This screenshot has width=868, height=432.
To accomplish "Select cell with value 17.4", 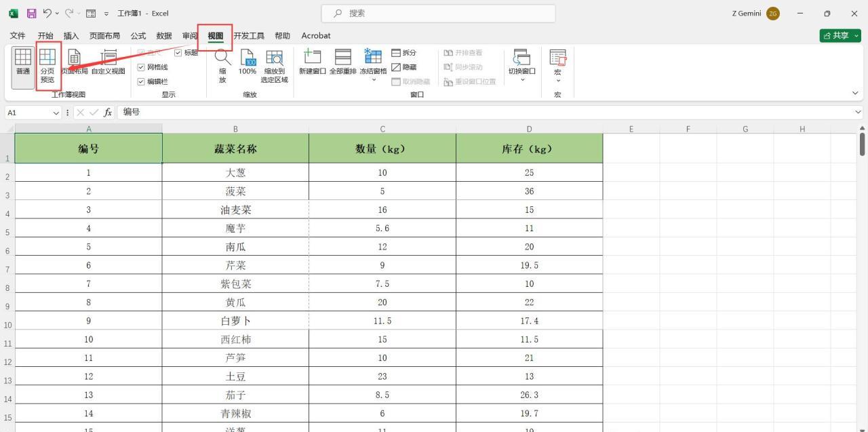I will click(x=529, y=321).
